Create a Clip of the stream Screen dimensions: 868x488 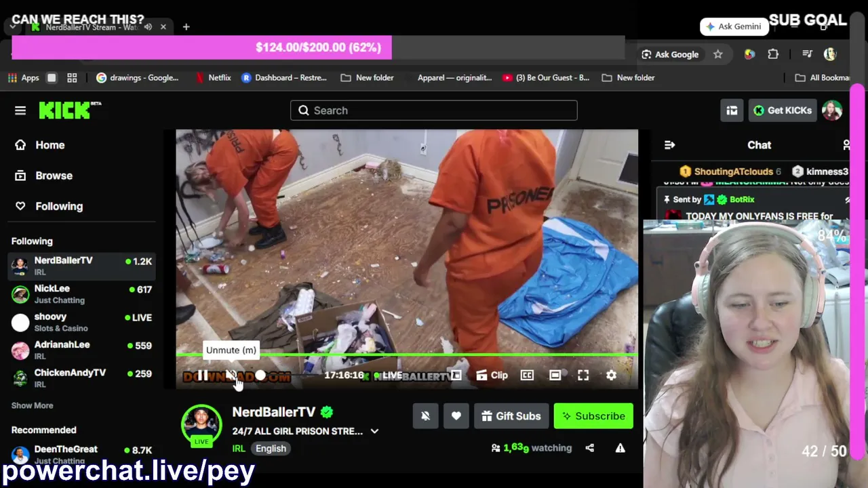tap(492, 375)
